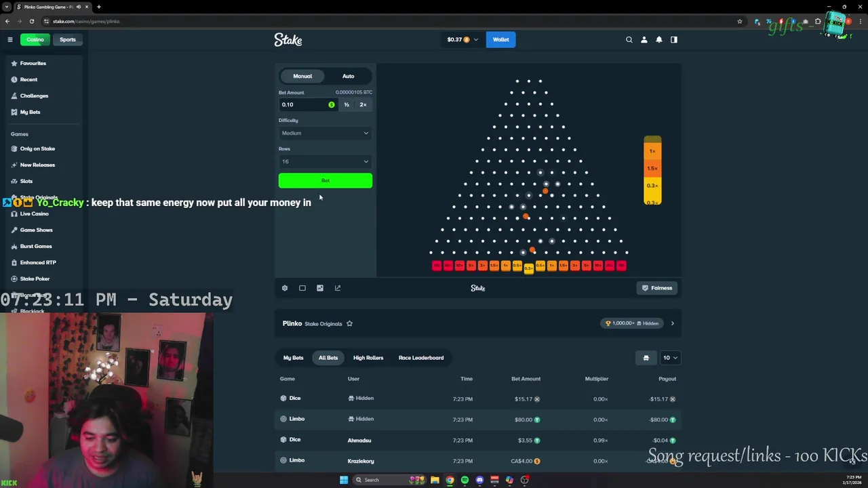Add Plinko to favourites star
868x488 pixels.
click(x=349, y=323)
